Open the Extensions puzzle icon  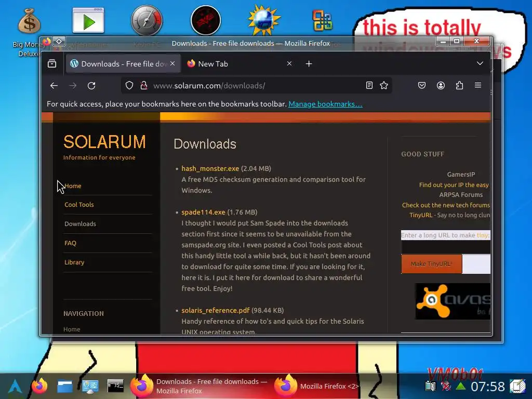coord(459,86)
